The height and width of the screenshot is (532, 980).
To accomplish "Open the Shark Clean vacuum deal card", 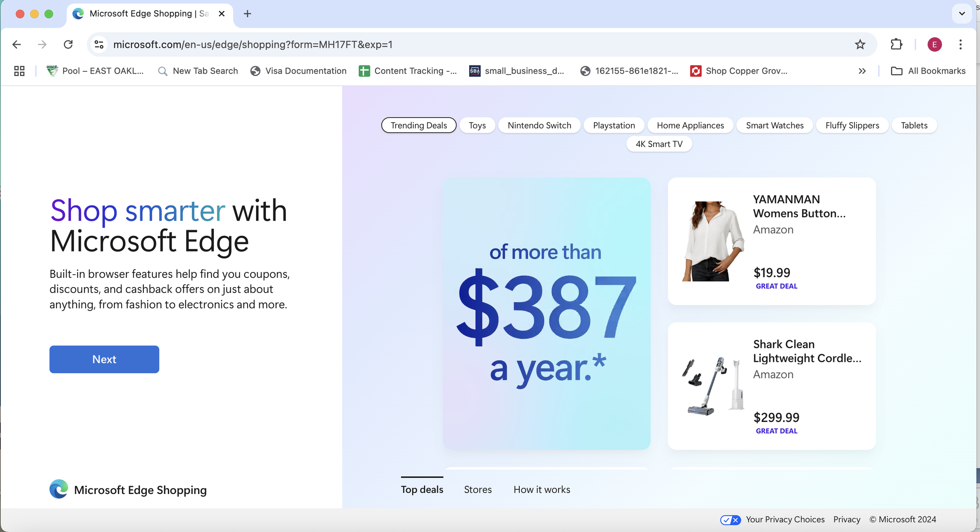I will [771, 386].
